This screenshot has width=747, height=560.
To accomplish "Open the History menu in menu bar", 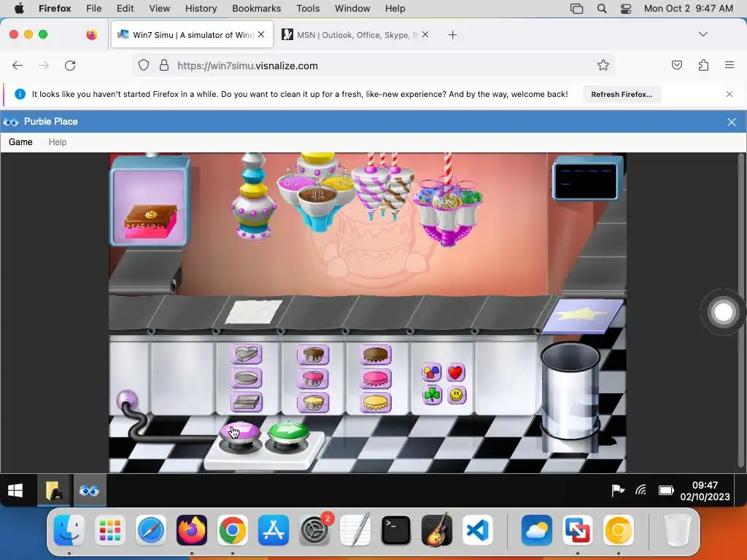I will pyautogui.click(x=201, y=9).
